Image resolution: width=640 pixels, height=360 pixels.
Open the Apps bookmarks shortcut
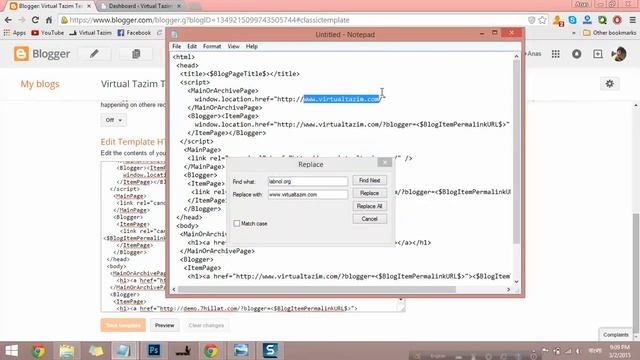pos(14,33)
